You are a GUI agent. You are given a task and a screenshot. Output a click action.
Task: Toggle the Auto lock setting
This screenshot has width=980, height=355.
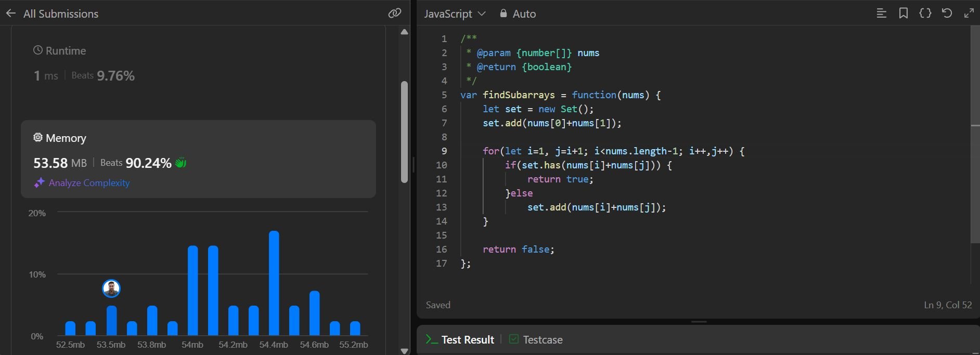point(518,14)
